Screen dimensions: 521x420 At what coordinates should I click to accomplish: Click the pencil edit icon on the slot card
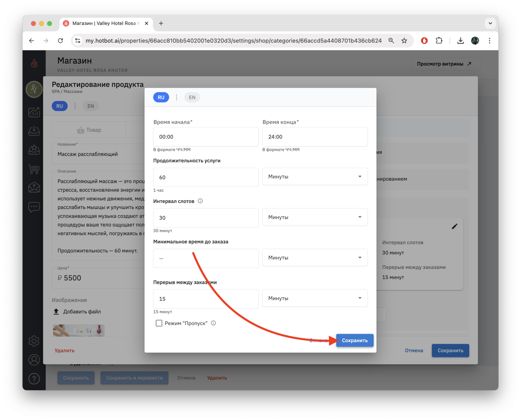tap(455, 226)
